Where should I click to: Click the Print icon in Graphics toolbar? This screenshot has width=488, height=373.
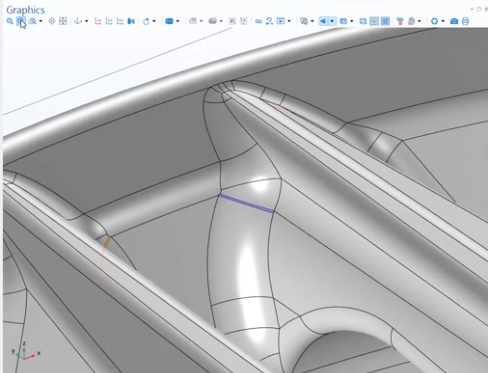[466, 21]
